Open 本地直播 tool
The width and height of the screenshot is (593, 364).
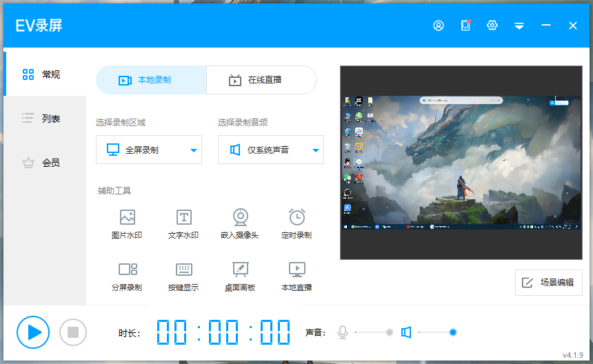click(296, 276)
